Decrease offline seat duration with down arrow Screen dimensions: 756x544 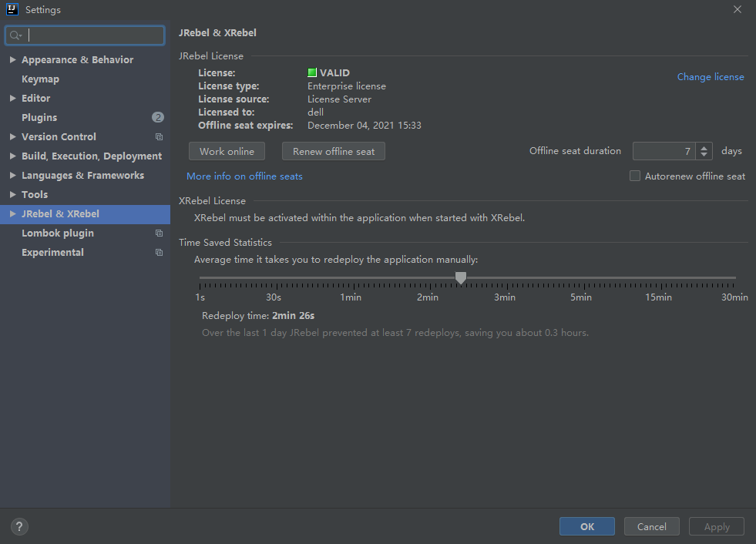pos(704,155)
